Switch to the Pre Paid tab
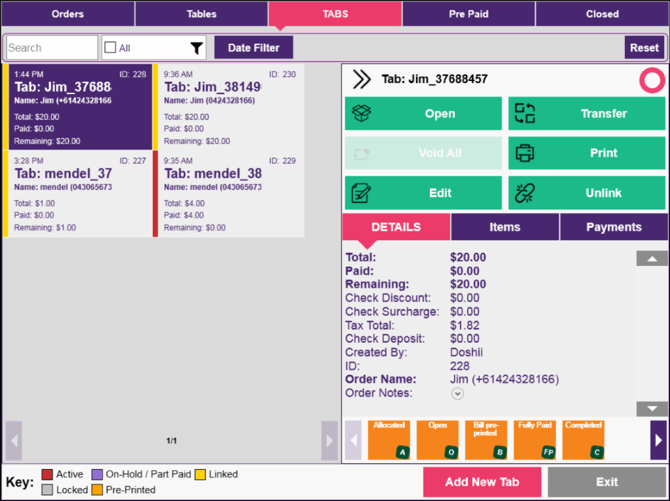 [x=468, y=14]
